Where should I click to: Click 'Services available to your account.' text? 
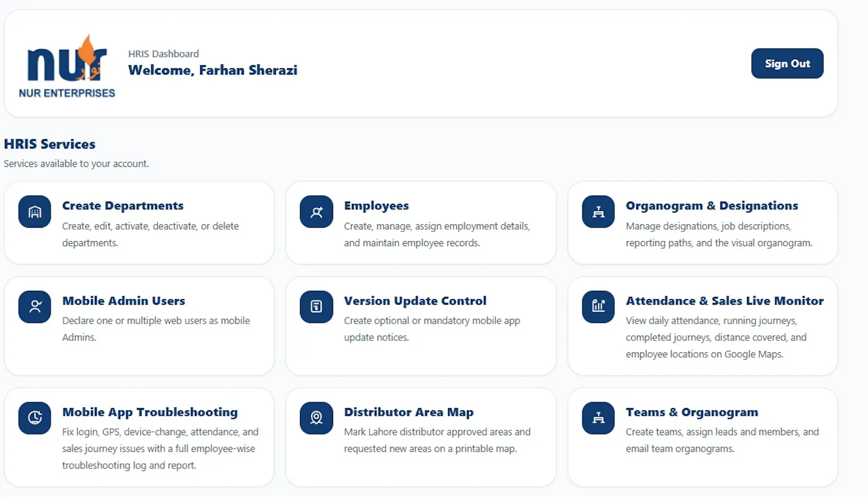point(76,163)
